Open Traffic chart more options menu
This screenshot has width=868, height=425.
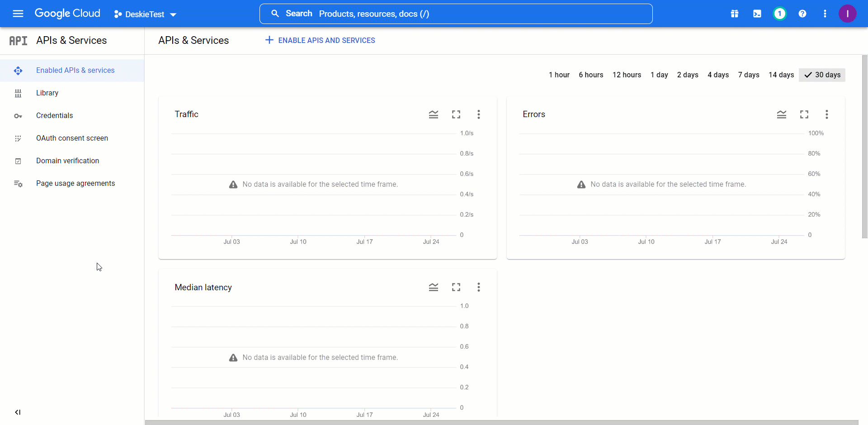(x=479, y=114)
